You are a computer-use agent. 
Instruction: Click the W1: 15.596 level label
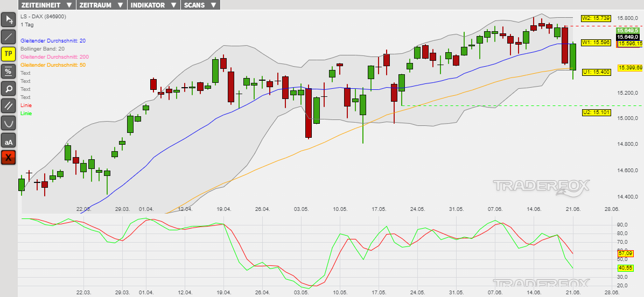pos(596,43)
